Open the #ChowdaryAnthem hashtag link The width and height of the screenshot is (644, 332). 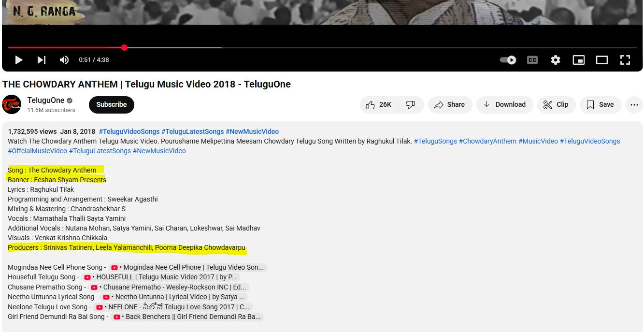487,141
